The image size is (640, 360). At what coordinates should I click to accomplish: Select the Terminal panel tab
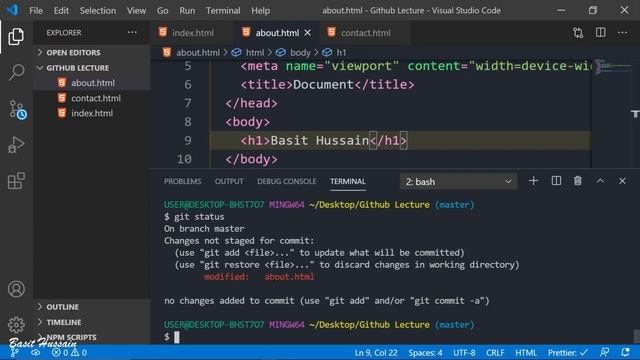(348, 181)
